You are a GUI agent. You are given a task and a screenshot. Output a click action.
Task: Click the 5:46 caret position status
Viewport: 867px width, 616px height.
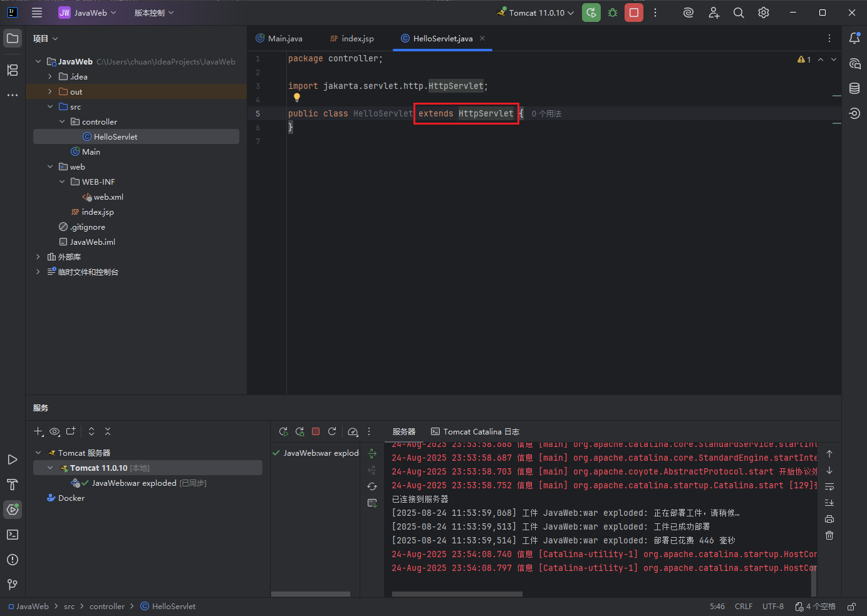pos(717,607)
